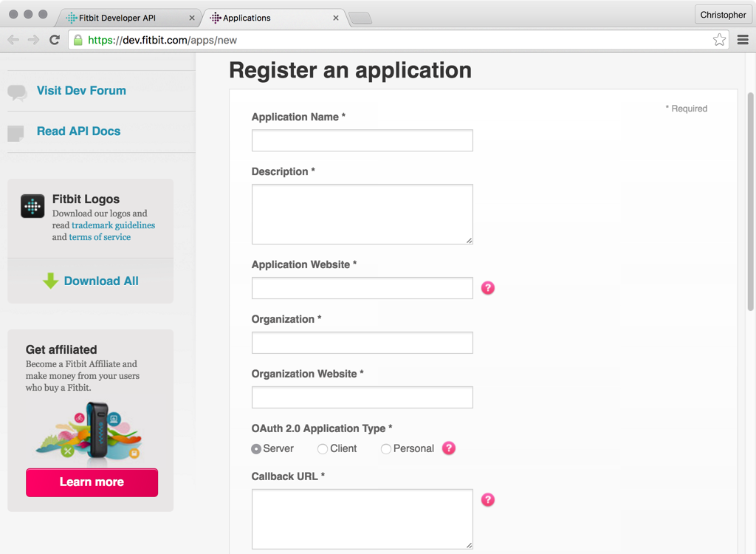Select the Client radio button
The height and width of the screenshot is (554, 756).
[322, 449]
